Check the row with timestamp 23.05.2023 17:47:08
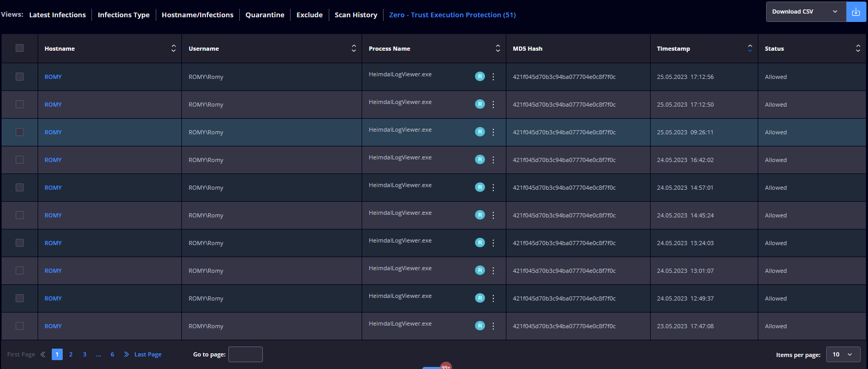868x369 pixels. [19, 326]
